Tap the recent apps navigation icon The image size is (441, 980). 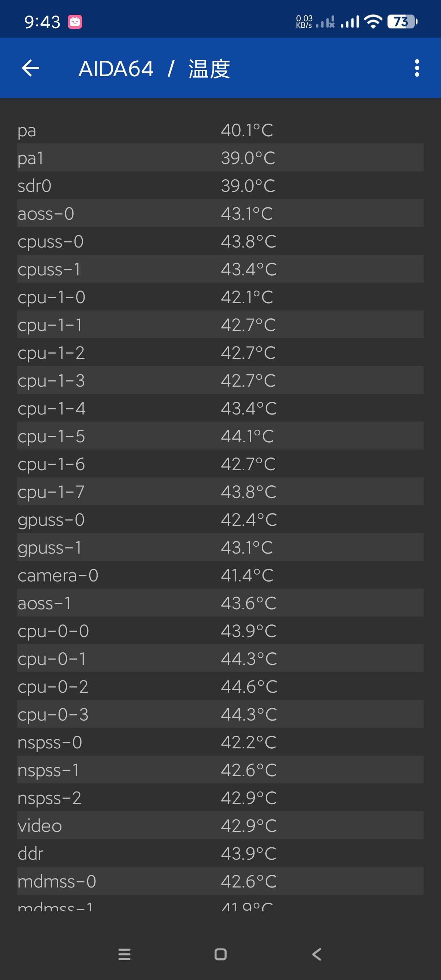[124, 954]
